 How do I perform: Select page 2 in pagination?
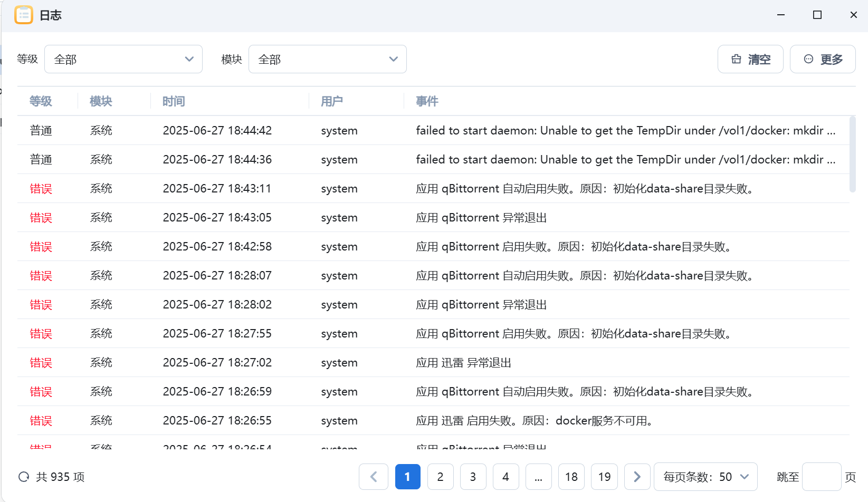[x=440, y=477]
